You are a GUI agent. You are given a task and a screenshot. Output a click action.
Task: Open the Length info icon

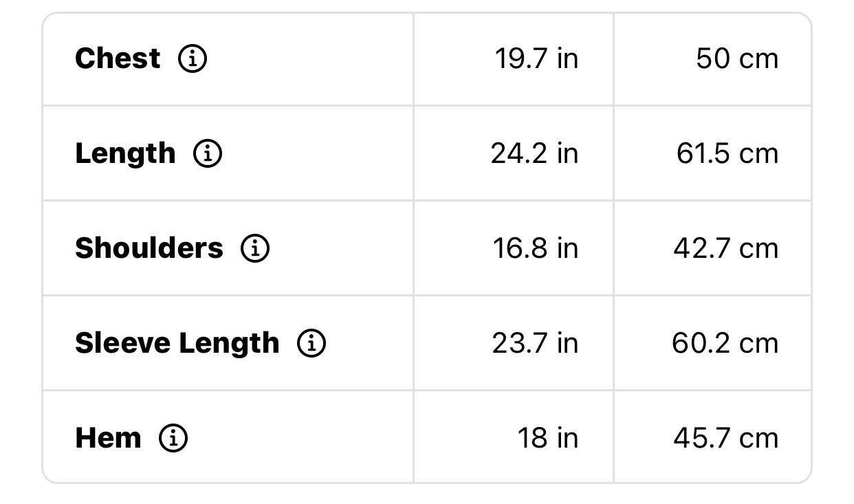(208, 154)
